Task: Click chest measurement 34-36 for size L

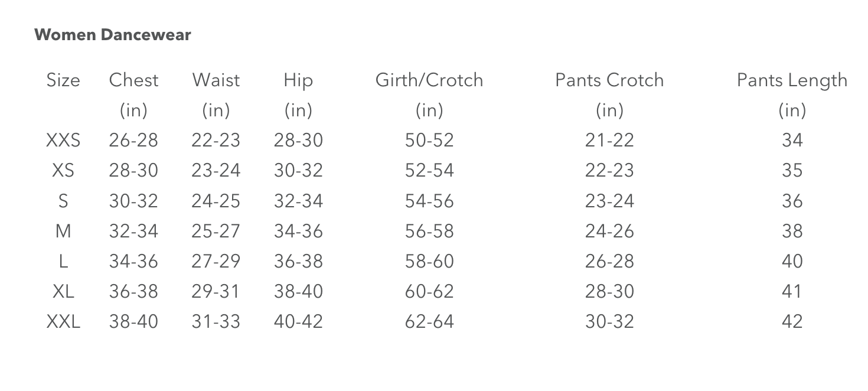Action: (133, 262)
